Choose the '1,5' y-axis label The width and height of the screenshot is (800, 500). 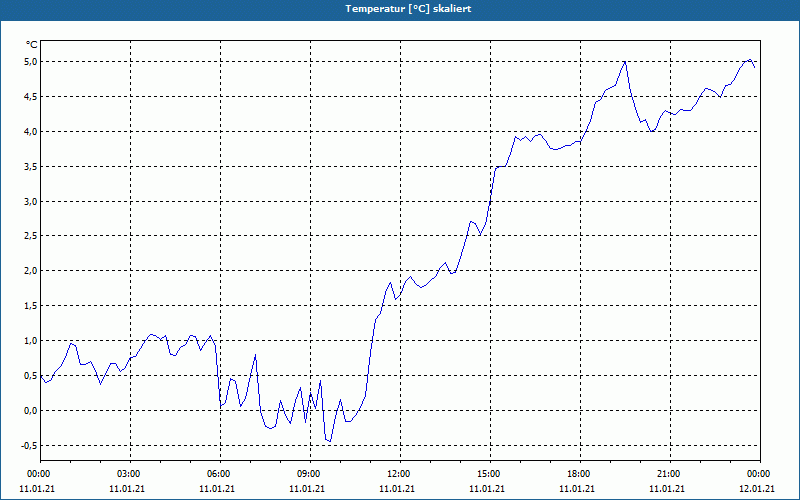point(32,306)
